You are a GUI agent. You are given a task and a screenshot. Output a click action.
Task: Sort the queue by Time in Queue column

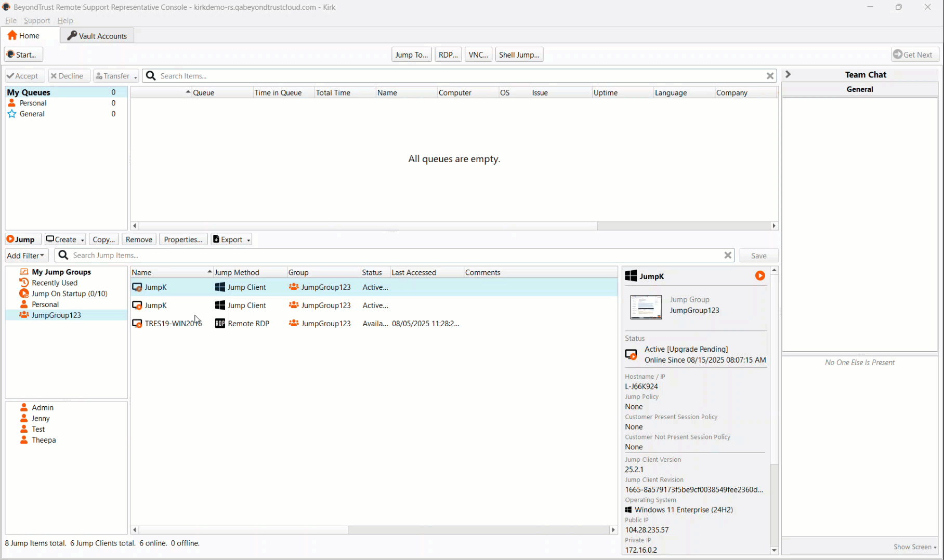(283, 92)
